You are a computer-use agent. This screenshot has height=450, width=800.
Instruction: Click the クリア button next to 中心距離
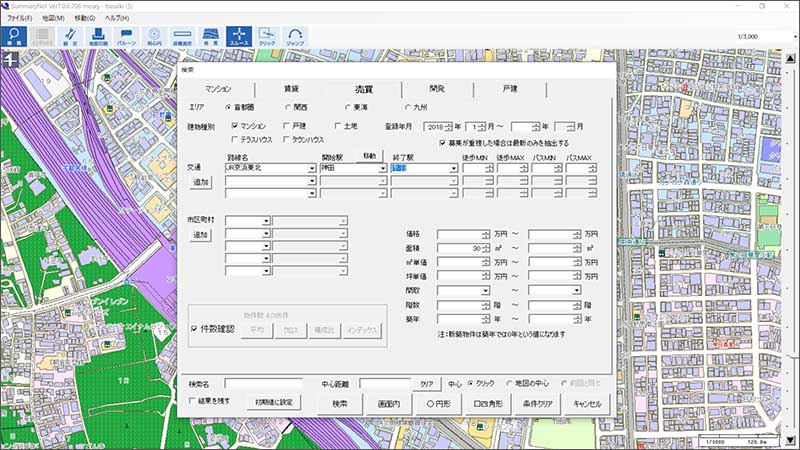pyautogui.click(x=427, y=384)
